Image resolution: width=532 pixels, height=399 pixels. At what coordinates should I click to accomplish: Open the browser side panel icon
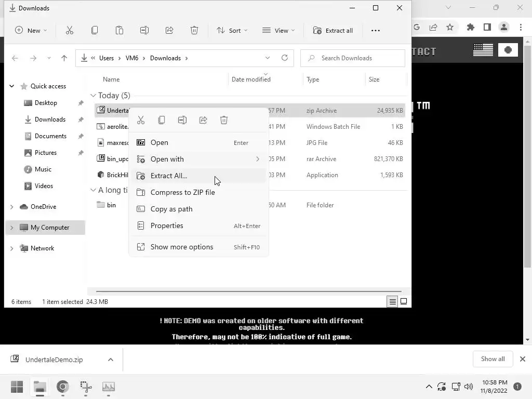(x=487, y=27)
